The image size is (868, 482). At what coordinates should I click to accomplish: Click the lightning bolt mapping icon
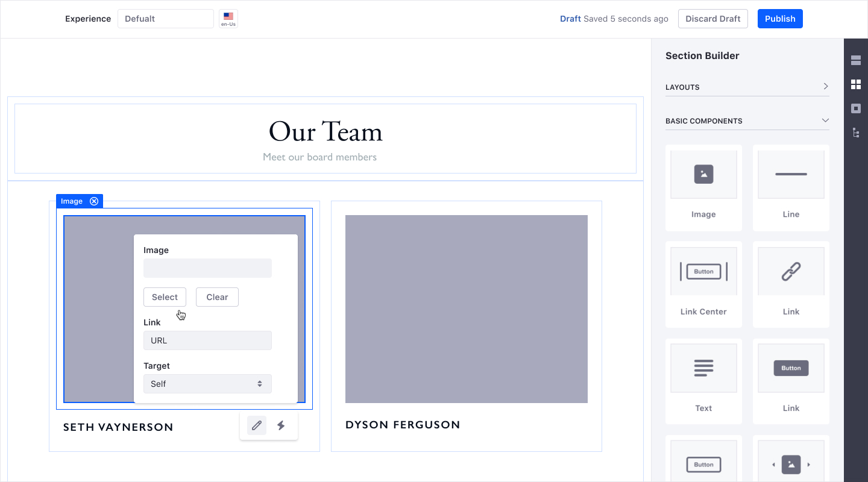[x=281, y=426]
